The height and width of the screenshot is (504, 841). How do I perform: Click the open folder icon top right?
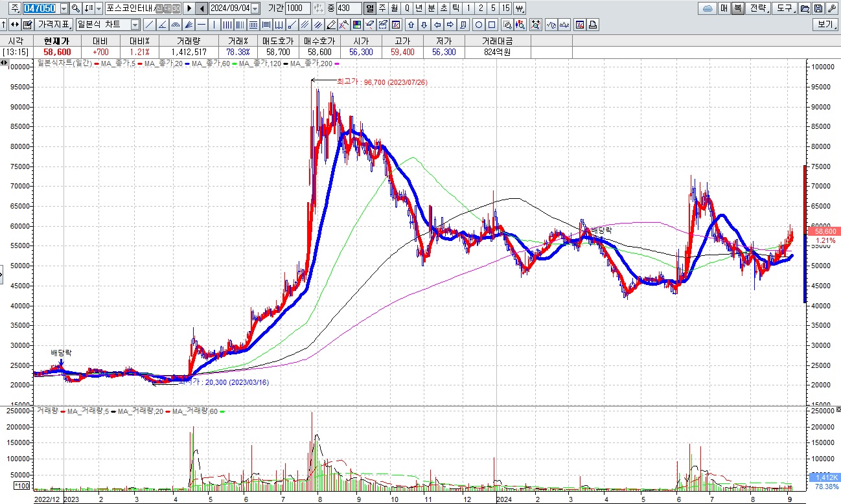tap(805, 8)
